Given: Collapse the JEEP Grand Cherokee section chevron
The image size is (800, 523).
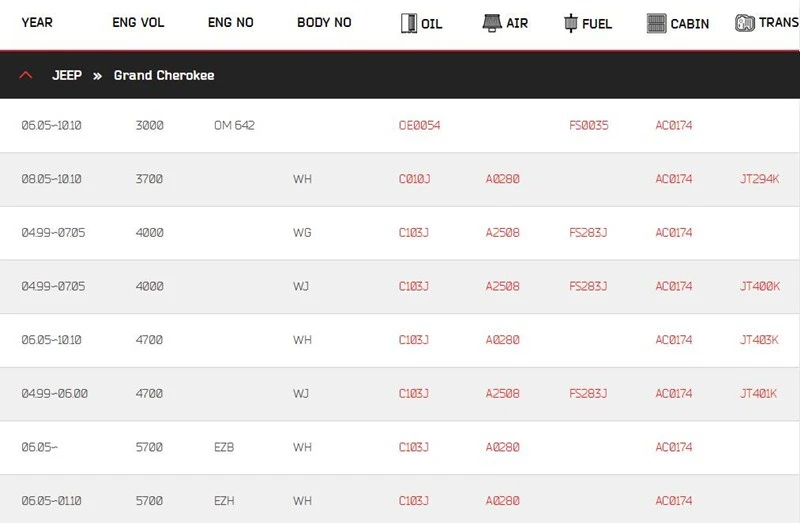Looking at the screenshot, I should (x=26, y=76).
